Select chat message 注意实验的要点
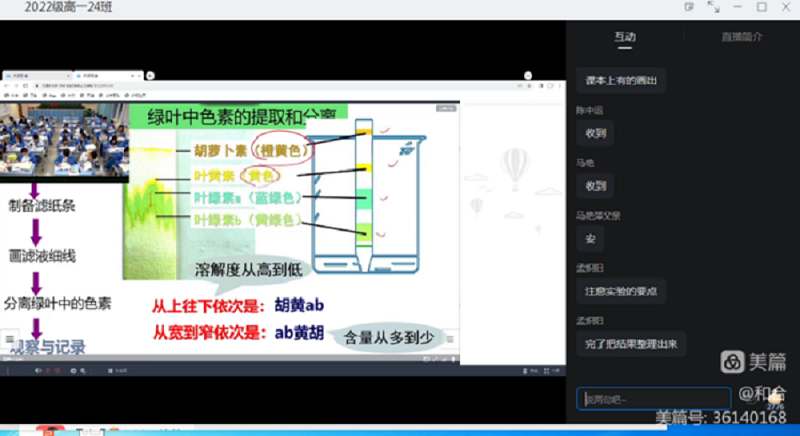800x436 pixels. (x=621, y=291)
